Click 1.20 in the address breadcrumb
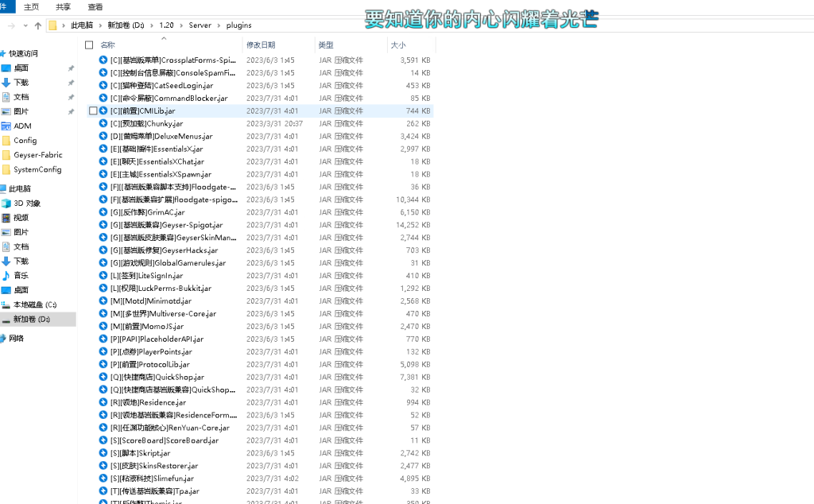The width and height of the screenshot is (814, 504). (x=166, y=25)
